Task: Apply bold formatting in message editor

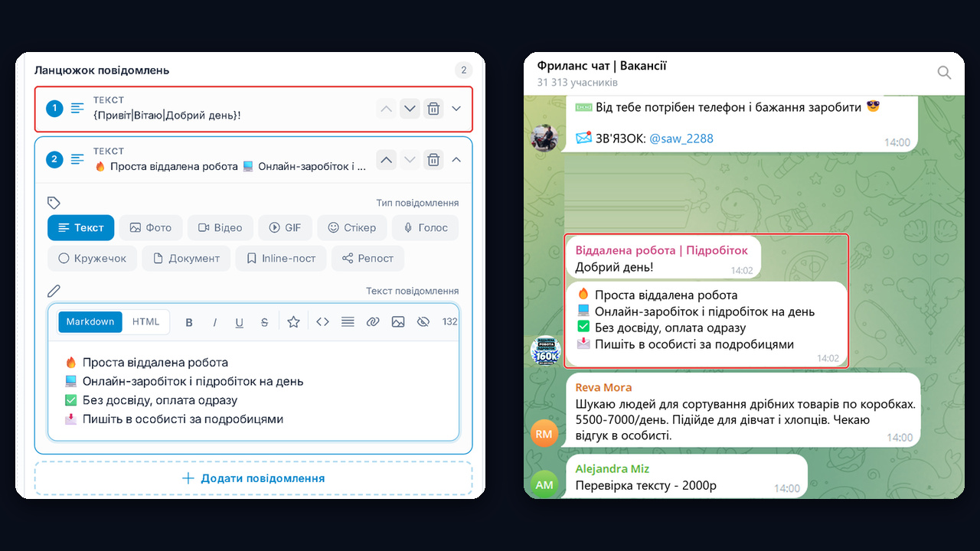Action: [x=189, y=322]
